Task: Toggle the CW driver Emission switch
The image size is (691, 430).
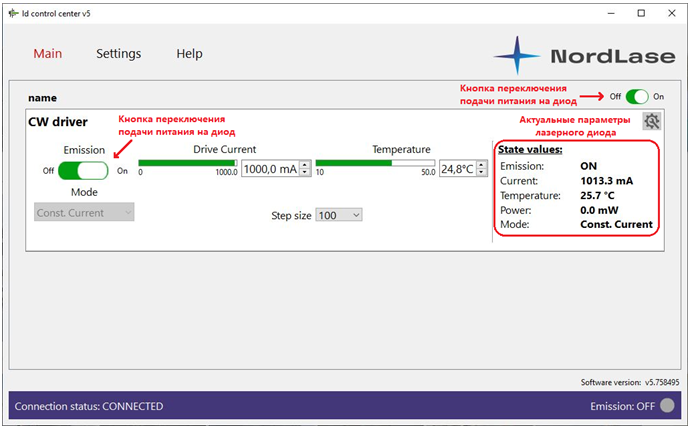Action: tap(84, 170)
